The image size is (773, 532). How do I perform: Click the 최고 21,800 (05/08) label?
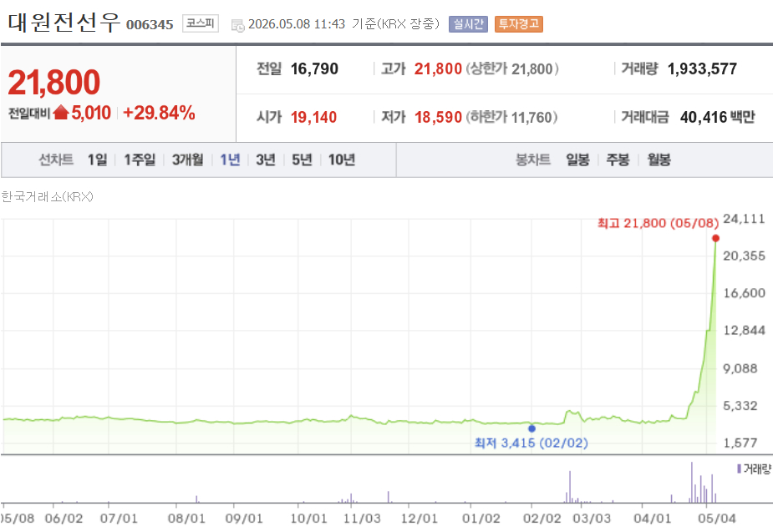[x=659, y=223]
